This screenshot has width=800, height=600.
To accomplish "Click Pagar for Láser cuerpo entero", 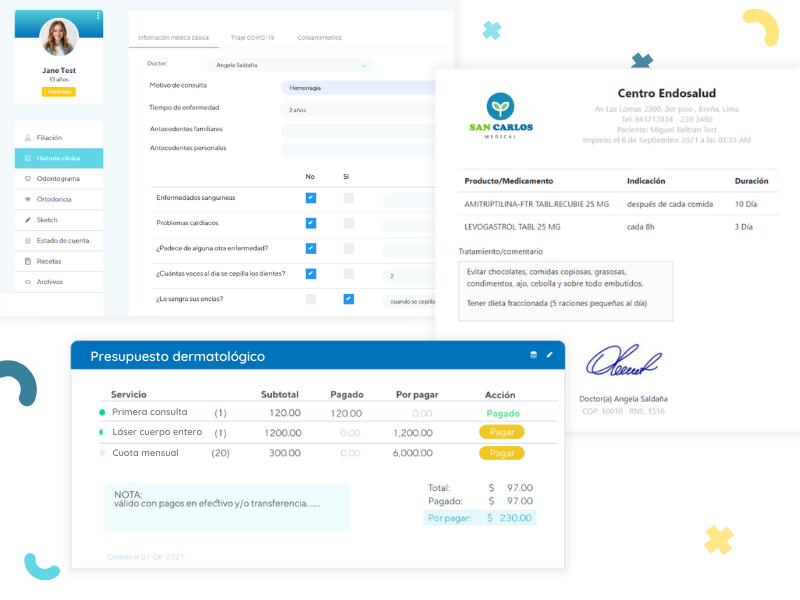I will click(501, 433).
